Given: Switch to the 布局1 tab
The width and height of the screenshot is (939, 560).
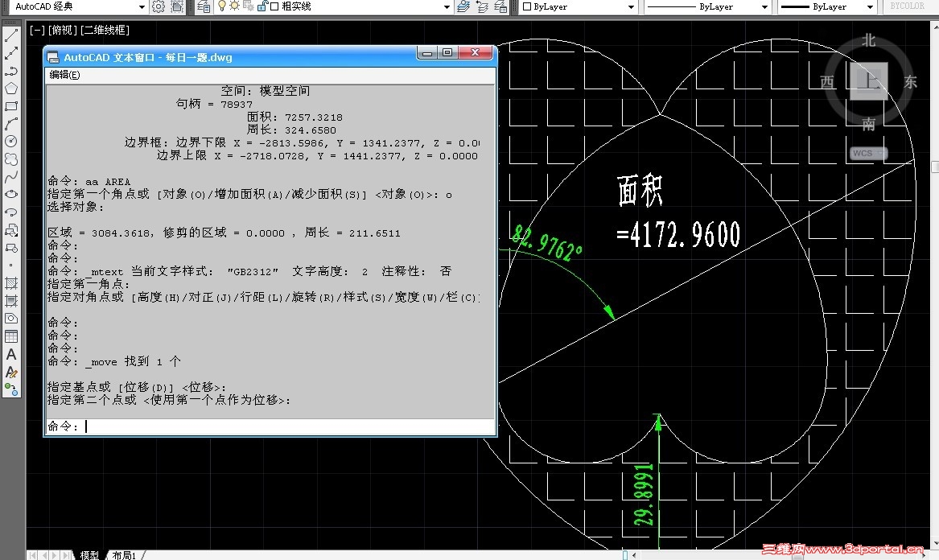Looking at the screenshot, I should tap(125, 555).
